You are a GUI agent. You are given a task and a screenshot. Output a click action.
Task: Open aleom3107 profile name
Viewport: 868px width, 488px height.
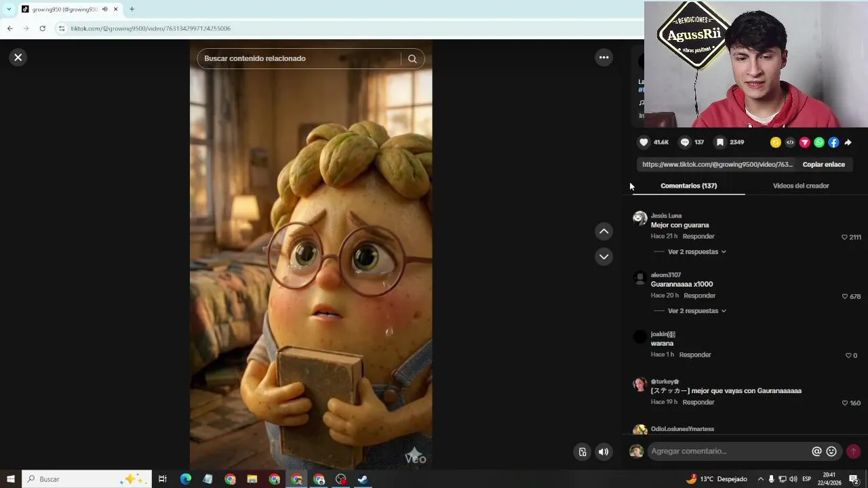pyautogui.click(x=666, y=275)
